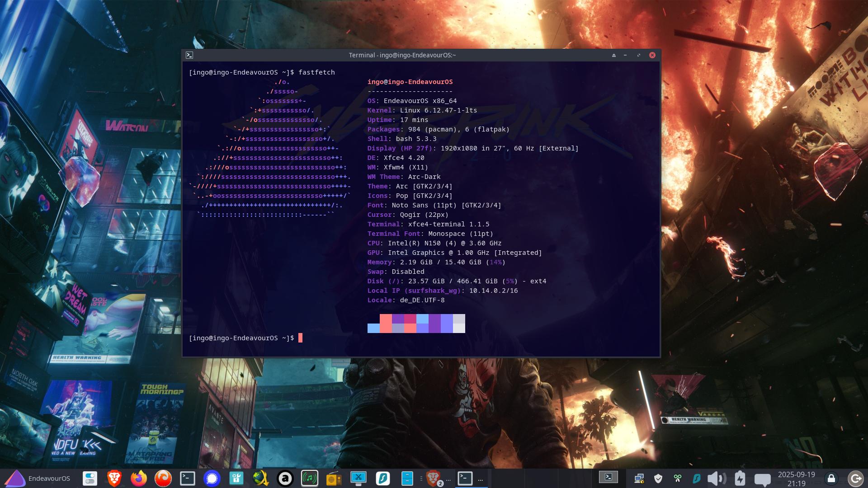Launch Firefox from the panel
This screenshot has width=868, height=488.
pyautogui.click(x=139, y=479)
